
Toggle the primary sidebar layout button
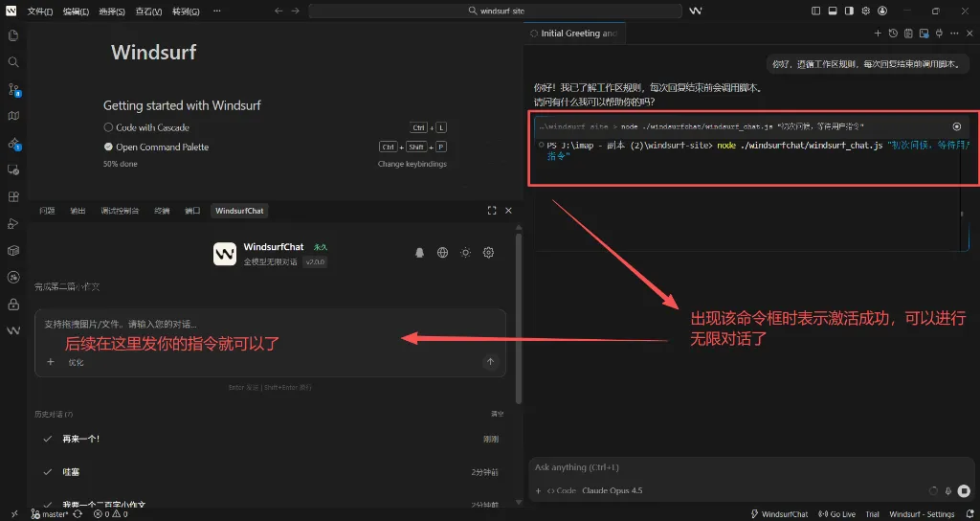coord(815,11)
